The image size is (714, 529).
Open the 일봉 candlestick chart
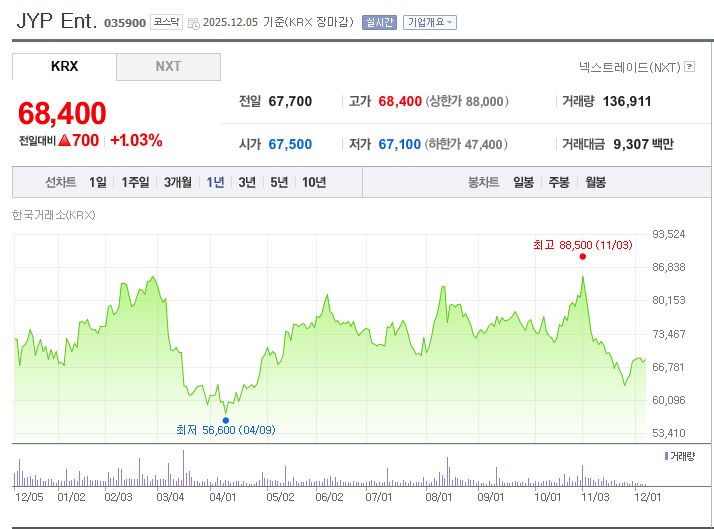pos(523,182)
